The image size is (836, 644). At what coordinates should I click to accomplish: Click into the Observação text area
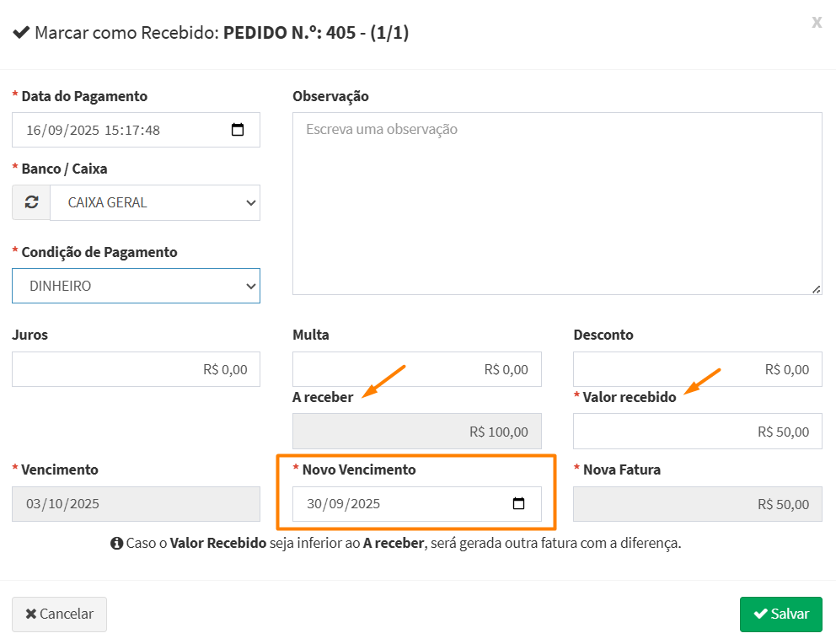tap(556, 203)
